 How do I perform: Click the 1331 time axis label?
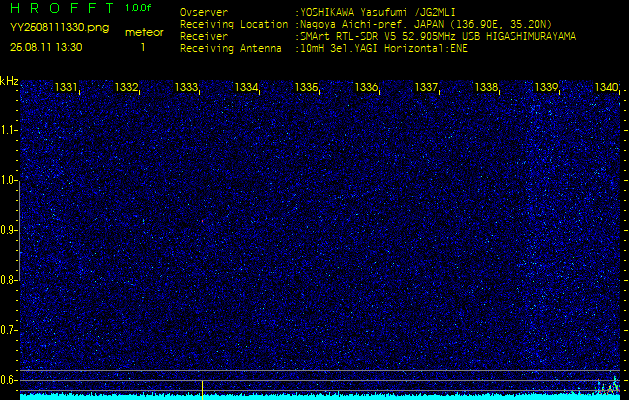(x=66, y=87)
